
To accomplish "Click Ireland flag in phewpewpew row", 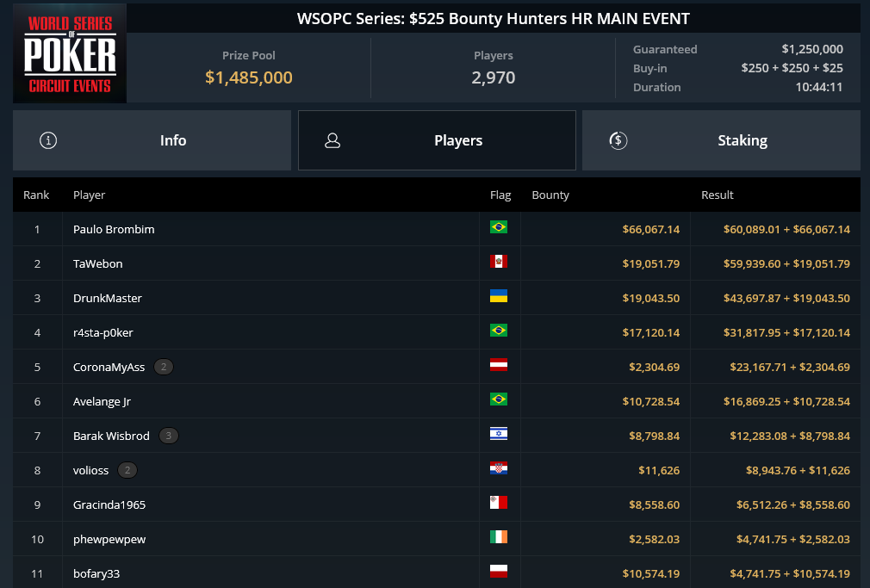I will (x=498, y=537).
